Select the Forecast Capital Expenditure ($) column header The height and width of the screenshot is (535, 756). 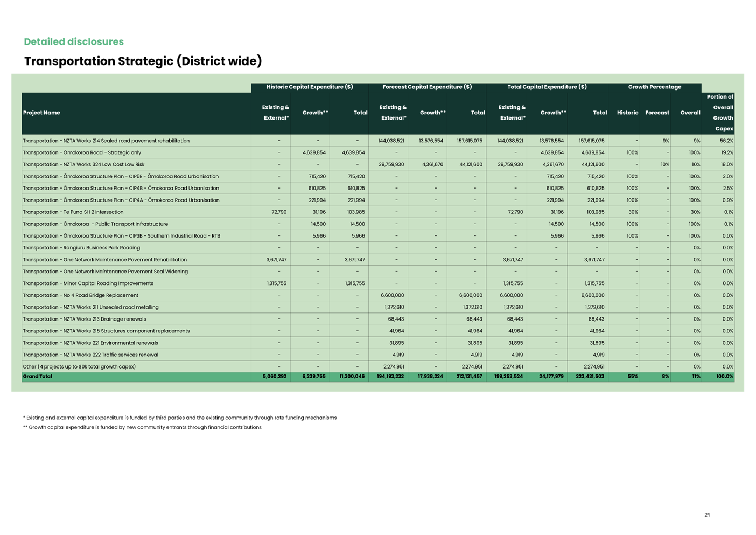tap(427, 86)
